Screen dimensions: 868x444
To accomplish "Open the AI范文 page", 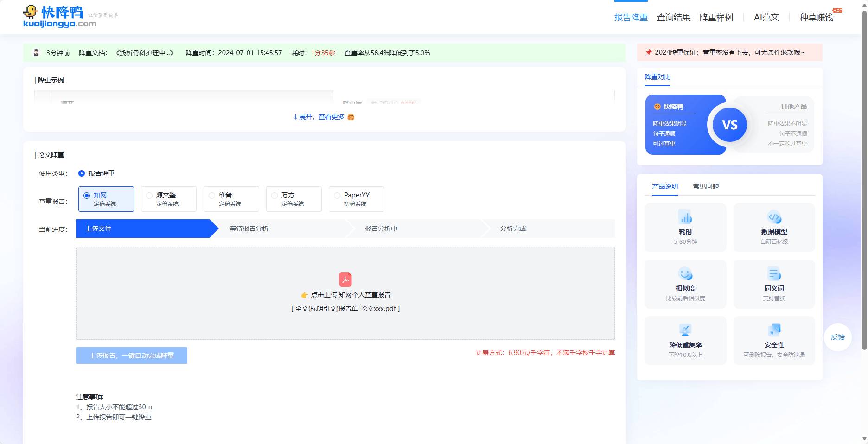I will point(765,17).
